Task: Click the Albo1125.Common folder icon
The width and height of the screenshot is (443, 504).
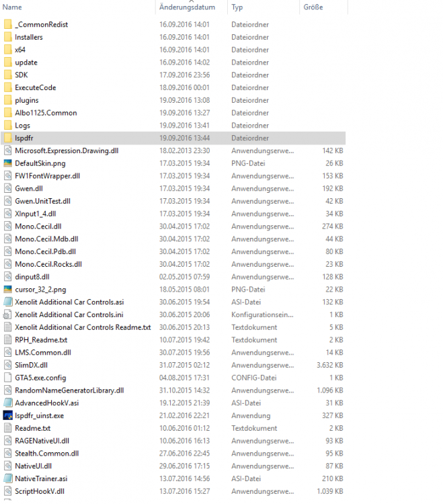Action: coord(8,113)
